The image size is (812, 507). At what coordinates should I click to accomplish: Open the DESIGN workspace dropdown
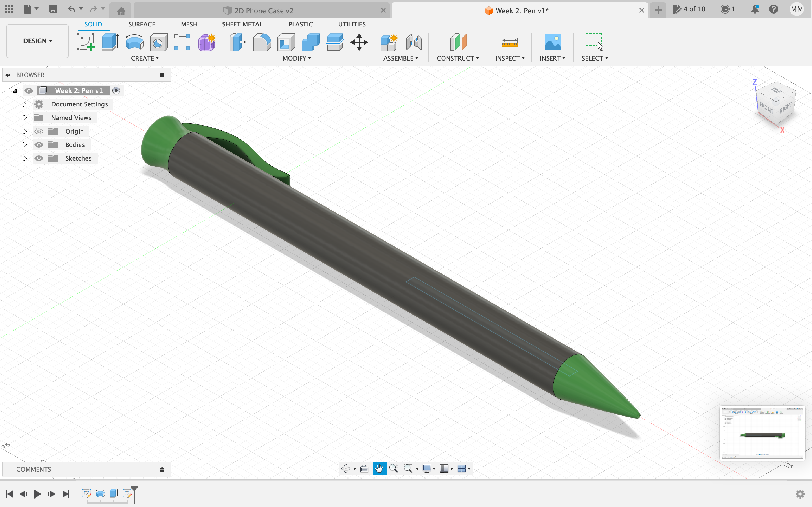37,41
